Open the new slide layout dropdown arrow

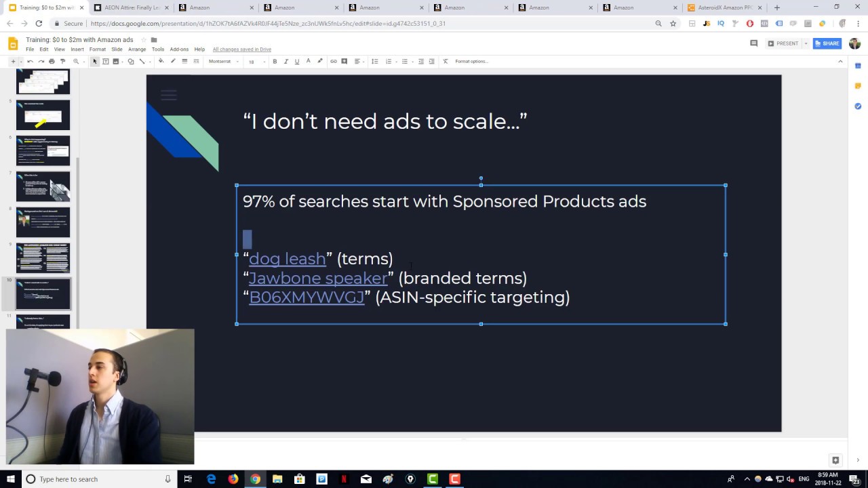[x=21, y=61]
